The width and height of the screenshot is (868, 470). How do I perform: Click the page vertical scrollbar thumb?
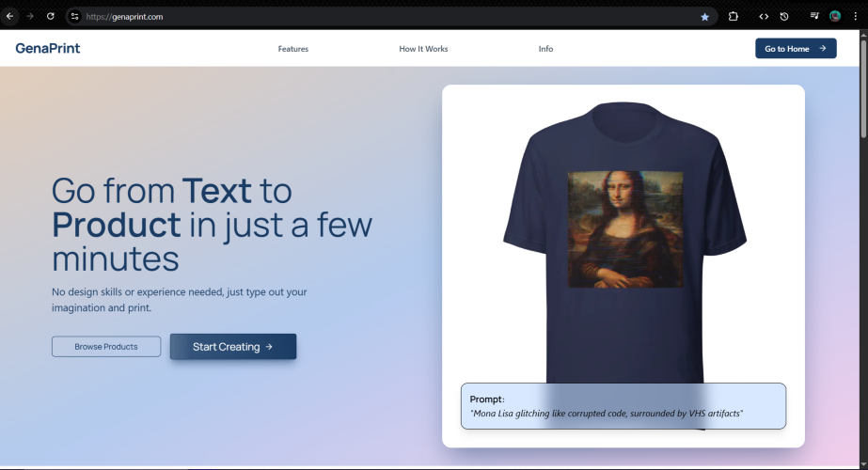point(863,88)
